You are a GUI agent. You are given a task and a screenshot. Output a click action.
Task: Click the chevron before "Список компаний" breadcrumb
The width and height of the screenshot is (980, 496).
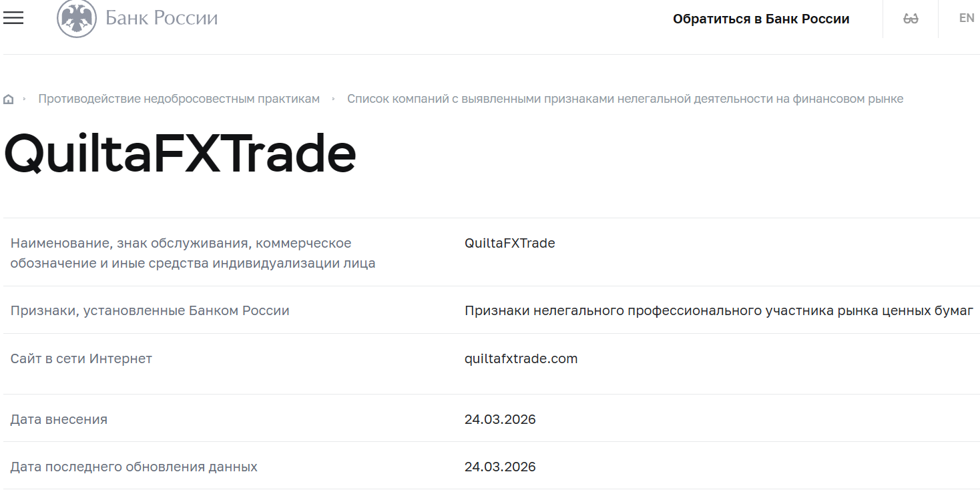[x=332, y=98]
